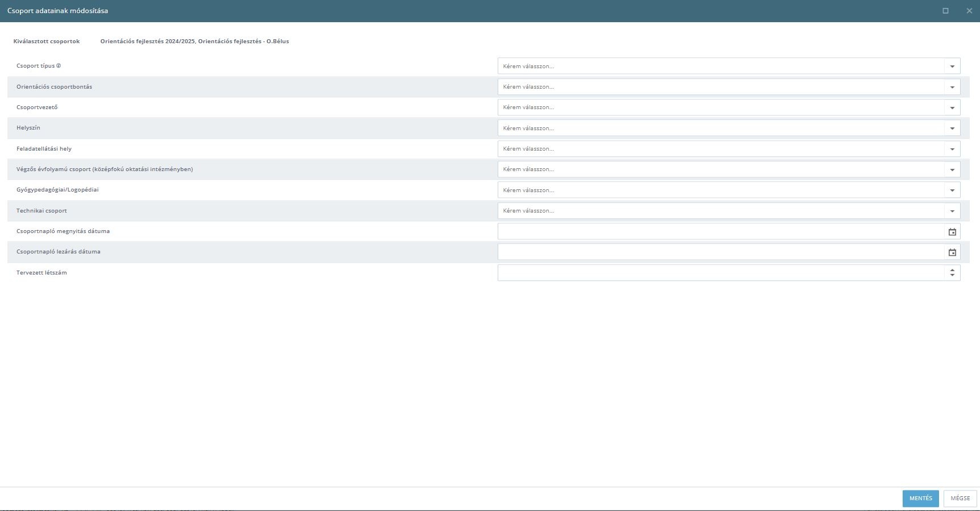Save changes with the Mentés button

coord(920,498)
